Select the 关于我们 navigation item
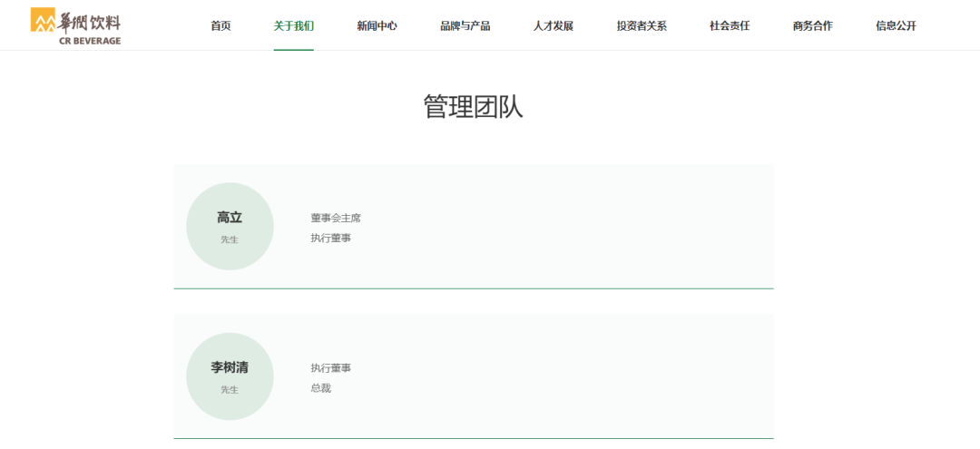The image size is (980, 449). (x=293, y=26)
